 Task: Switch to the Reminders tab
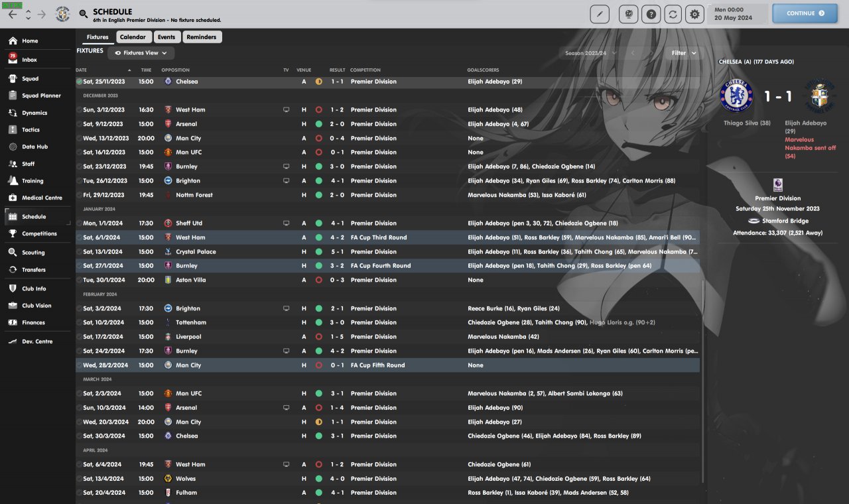point(202,37)
